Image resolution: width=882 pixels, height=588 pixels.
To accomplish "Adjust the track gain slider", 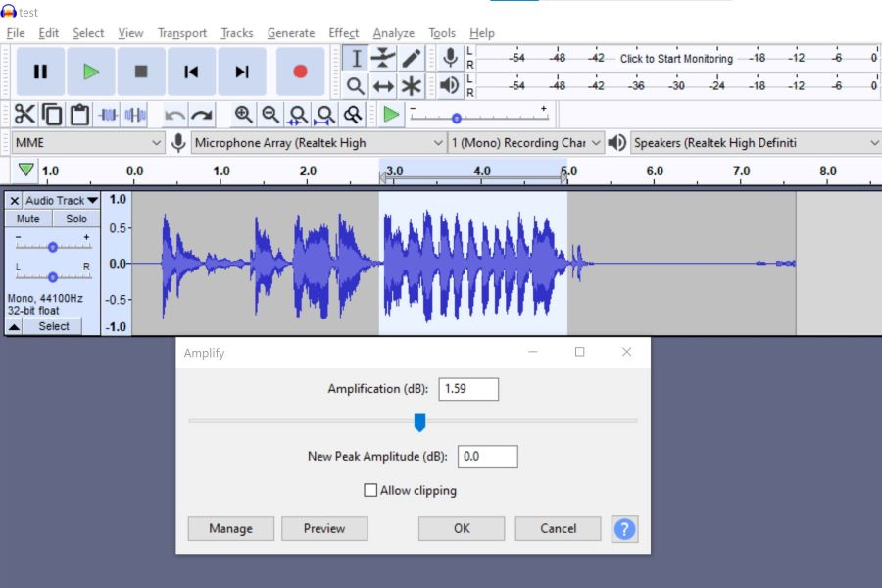I will [52, 247].
